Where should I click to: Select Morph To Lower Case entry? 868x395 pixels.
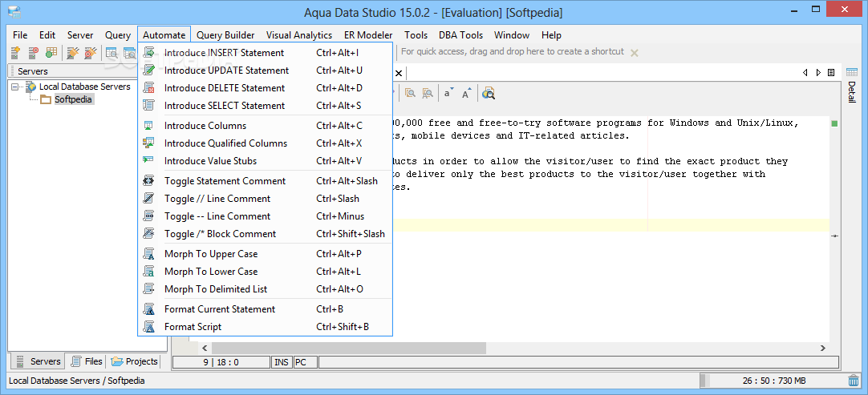pos(266,271)
